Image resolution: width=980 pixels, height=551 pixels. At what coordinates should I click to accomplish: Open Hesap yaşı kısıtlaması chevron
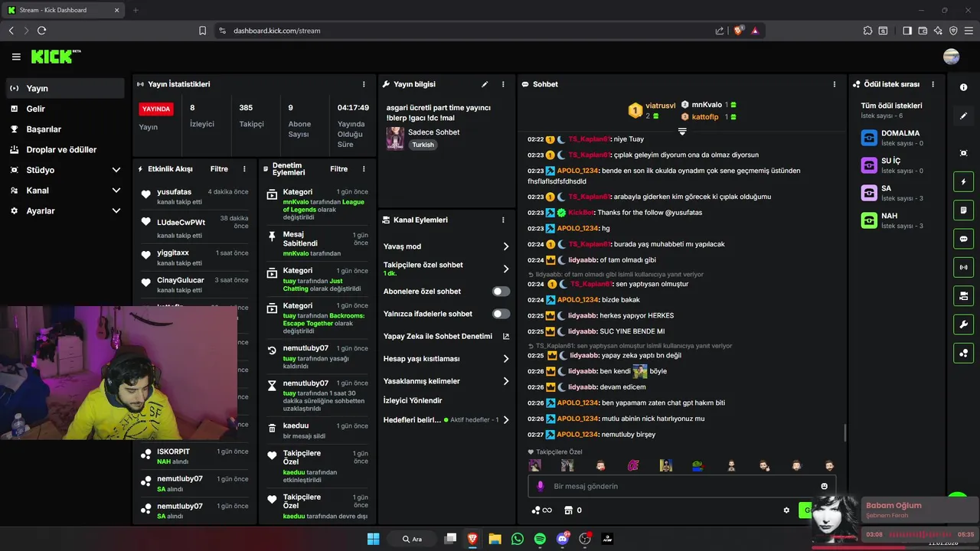click(x=506, y=359)
